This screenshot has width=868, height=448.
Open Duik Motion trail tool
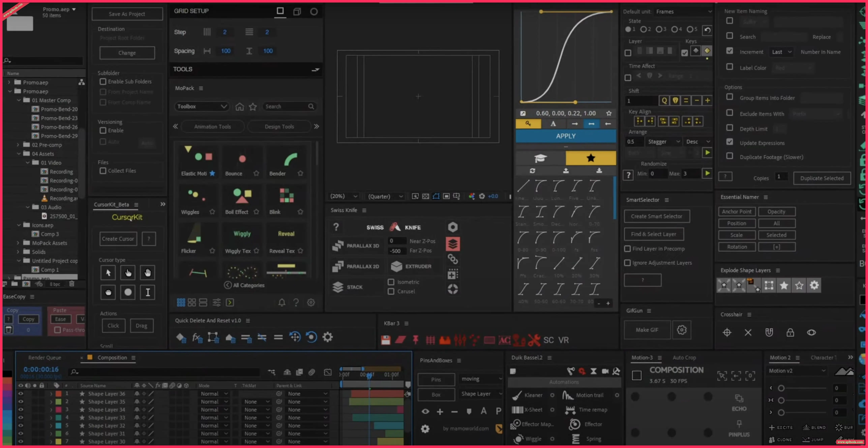click(583, 395)
